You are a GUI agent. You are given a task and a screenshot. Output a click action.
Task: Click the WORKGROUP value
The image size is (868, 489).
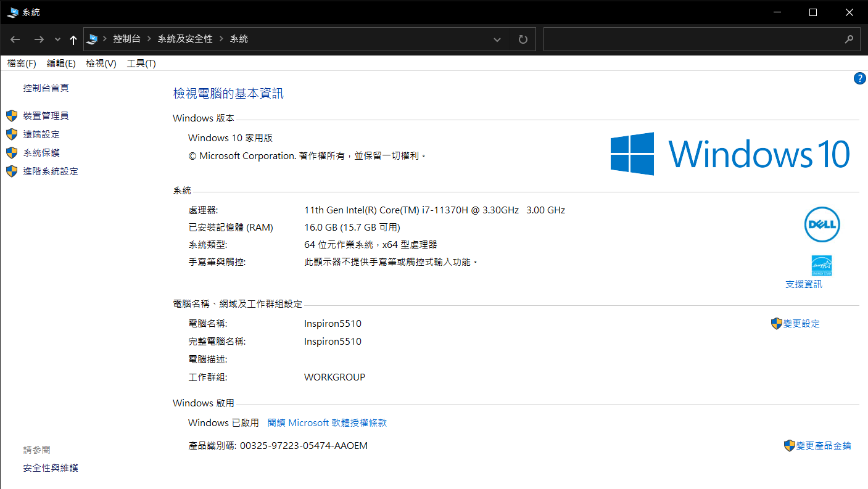[335, 377]
